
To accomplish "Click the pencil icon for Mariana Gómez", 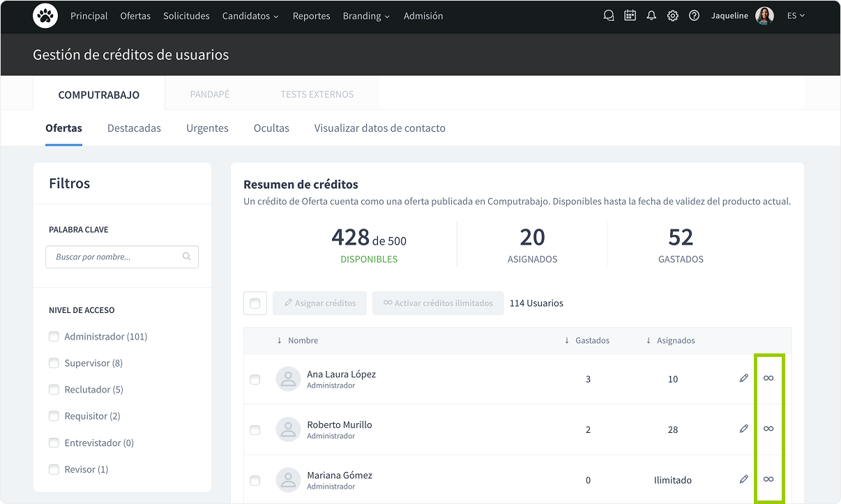I will [743, 479].
